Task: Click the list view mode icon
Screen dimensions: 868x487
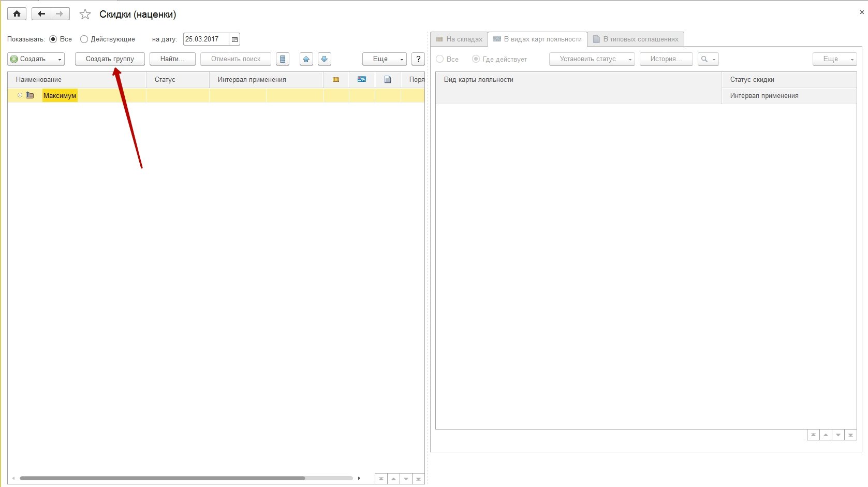Action: pos(283,59)
